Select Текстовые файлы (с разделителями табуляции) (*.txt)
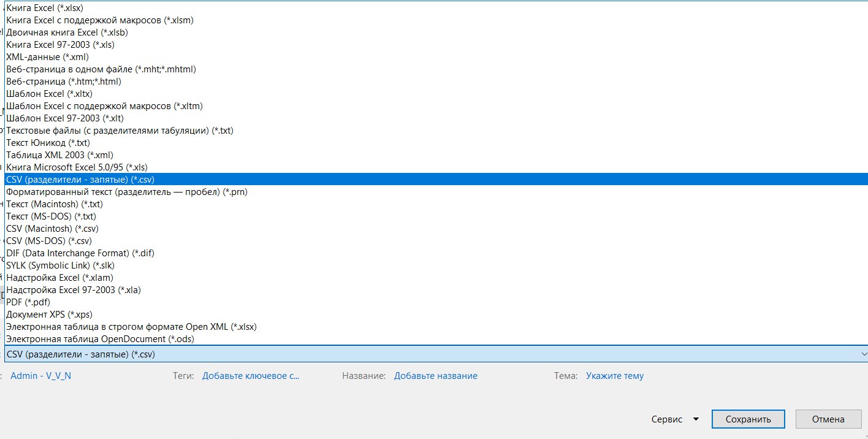868x439 pixels. tap(436, 131)
